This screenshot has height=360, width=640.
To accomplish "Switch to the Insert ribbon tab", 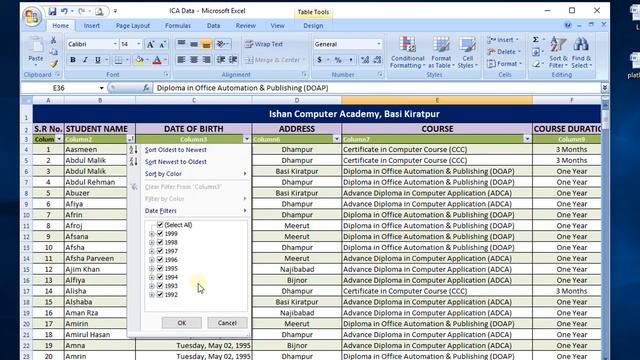I will pyautogui.click(x=91, y=26).
